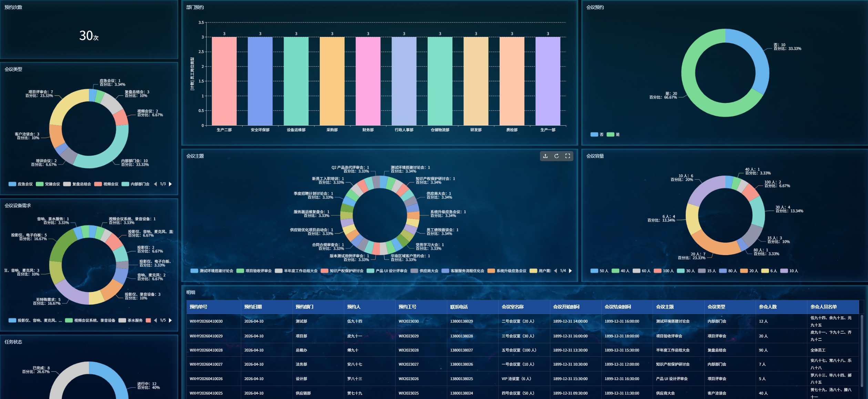
Task: Click the 会议开始时间 column header
Action: pyautogui.click(x=575, y=307)
